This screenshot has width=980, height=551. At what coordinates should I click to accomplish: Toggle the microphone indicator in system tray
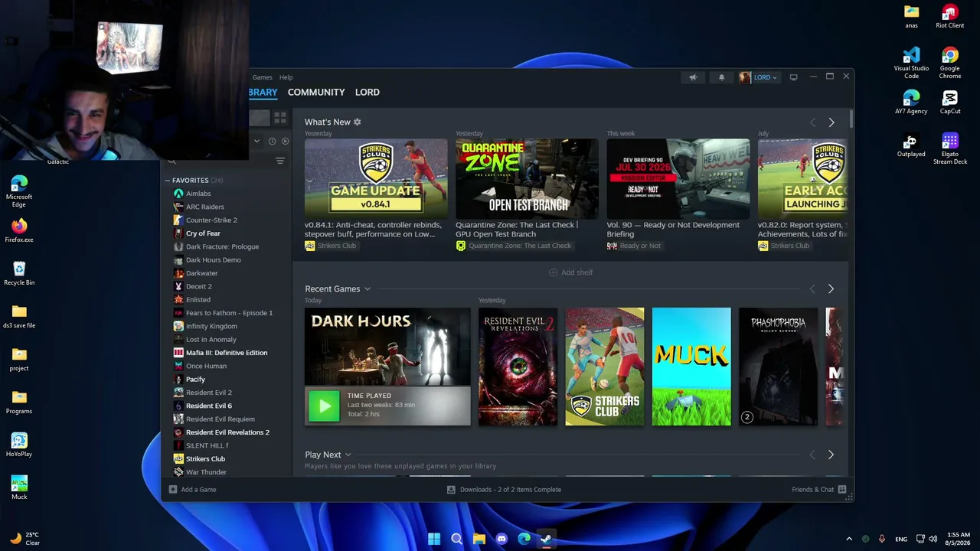click(x=882, y=540)
